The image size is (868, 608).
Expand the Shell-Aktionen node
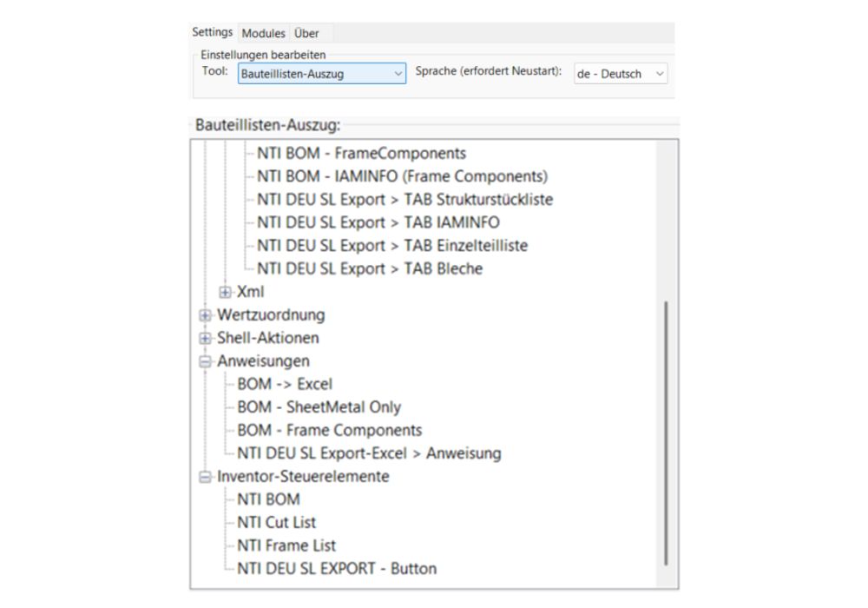point(206,338)
